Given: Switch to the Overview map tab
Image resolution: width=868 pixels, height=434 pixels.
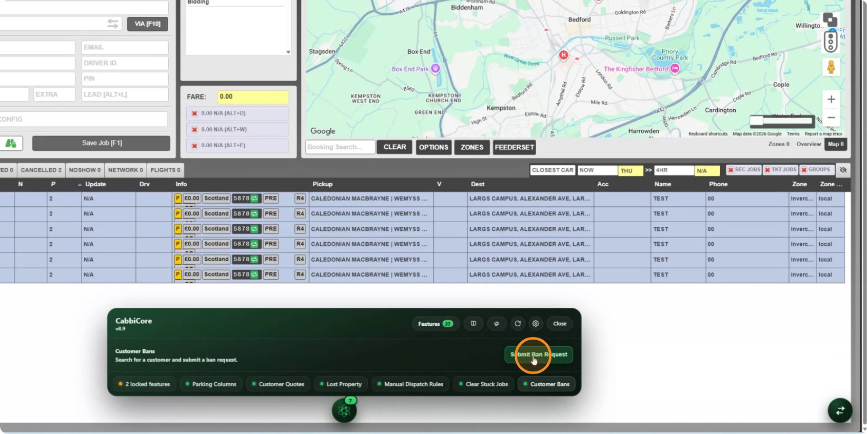Looking at the screenshot, I should point(808,144).
